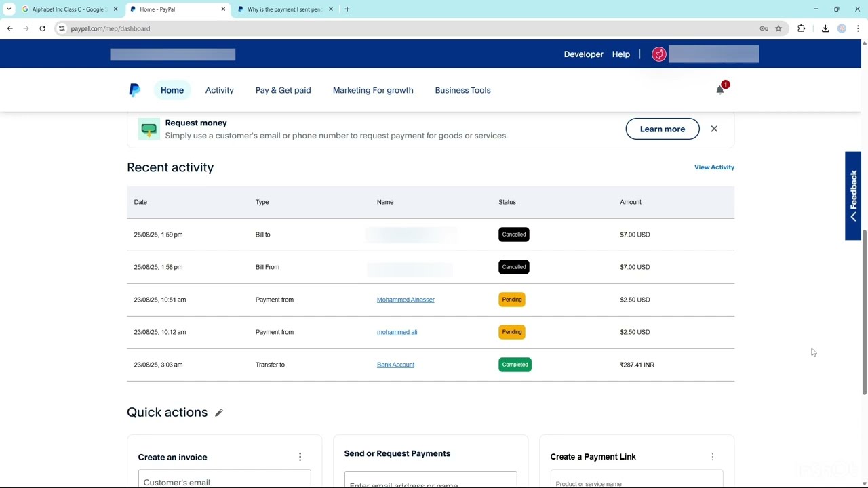The height and width of the screenshot is (488, 868).
Task: Close the Home - PayPal tab
Action: click(223, 9)
